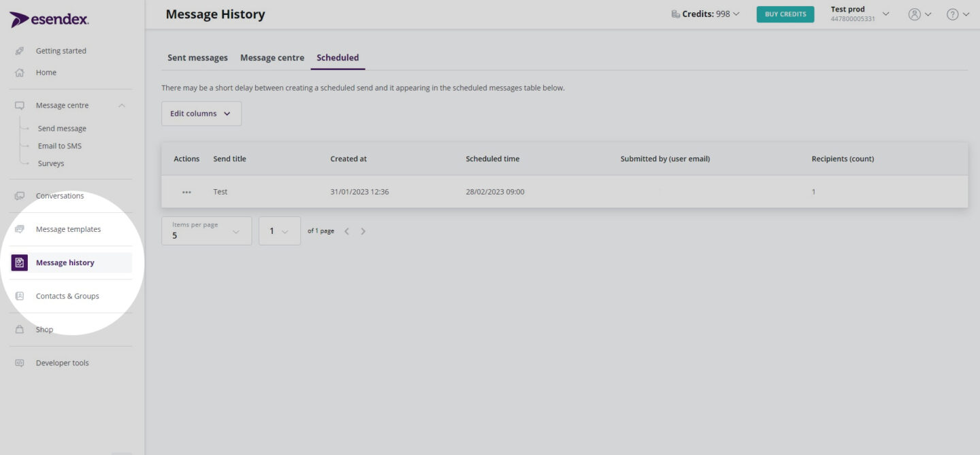Image resolution: width=980 pixels, height=455 pixels.
Task: Open Contacts & Groups
Action: point(67,296)
